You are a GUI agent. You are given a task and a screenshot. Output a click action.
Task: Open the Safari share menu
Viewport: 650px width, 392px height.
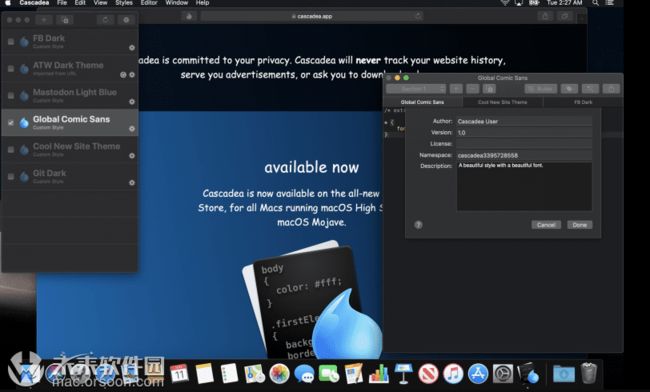pos(545,16)
